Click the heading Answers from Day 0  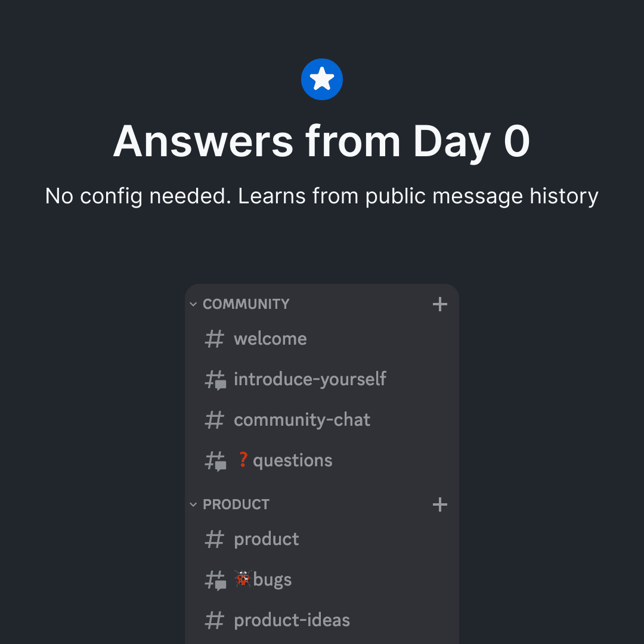pyautogui.click(x=322, y=141)
